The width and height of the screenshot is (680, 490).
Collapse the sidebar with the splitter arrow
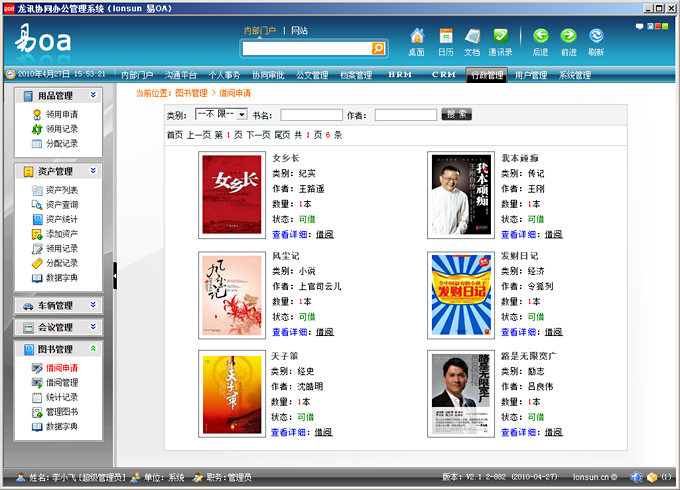point(115,275)
